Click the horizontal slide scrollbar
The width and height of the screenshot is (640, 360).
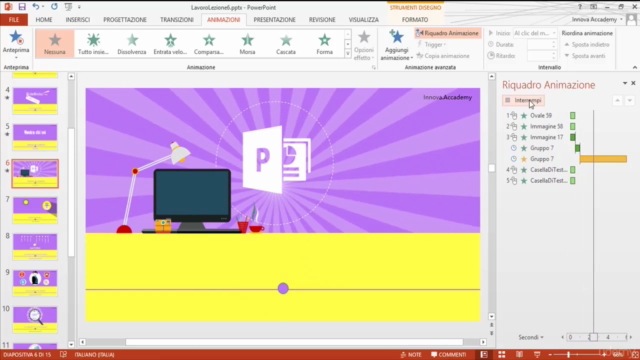(x=294, y=342)
